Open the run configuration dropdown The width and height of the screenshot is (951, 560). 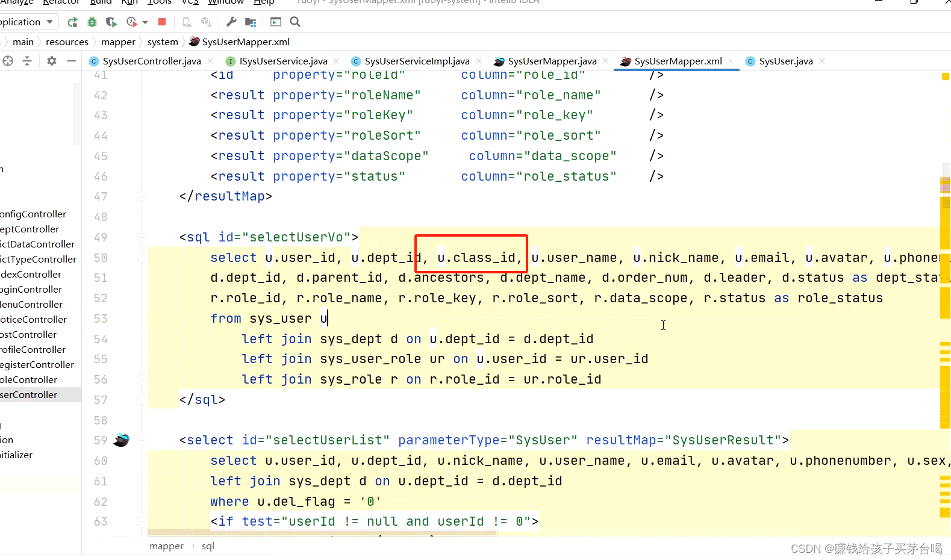[x=28, y=22]
